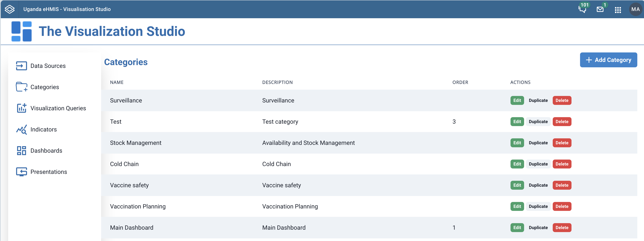The width and height of the screenshot is (644, 241).
Task: Duplicate the Main Dashboard category
Action: point(538,228)
